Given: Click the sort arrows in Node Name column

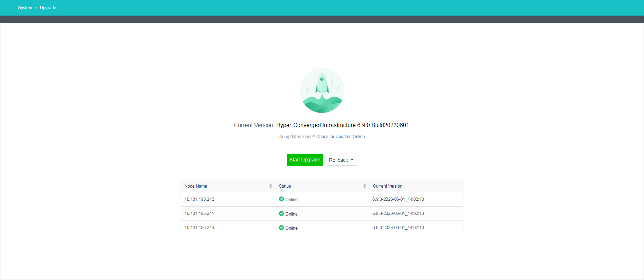Looking at the screenshot, I should [271, 186].
